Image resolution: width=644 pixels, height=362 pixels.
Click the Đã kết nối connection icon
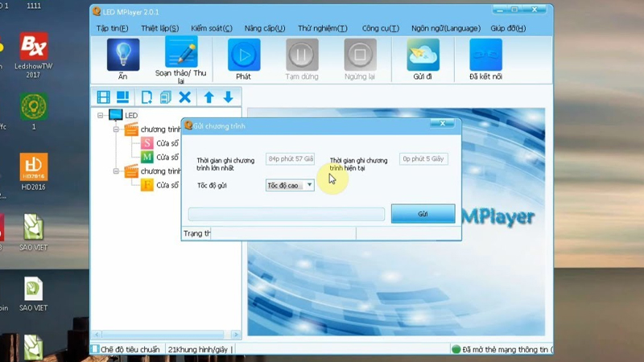(x=485, y=55)
